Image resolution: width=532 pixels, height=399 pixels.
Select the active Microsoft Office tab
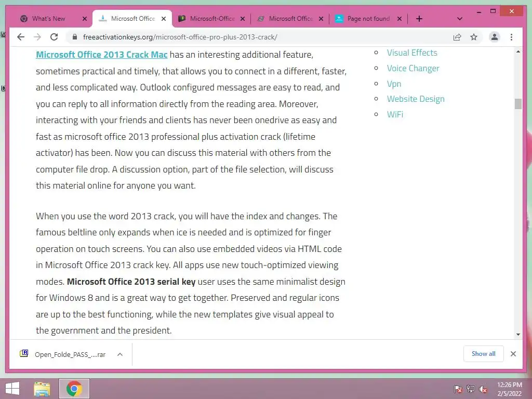click(132, 19)
